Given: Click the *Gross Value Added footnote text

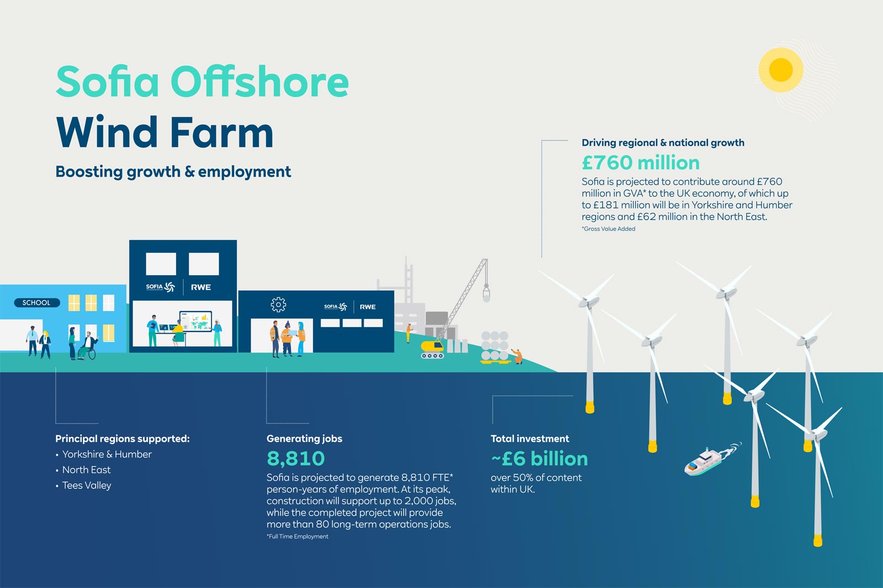Looking at the screenshot, I should coord(609,227).
